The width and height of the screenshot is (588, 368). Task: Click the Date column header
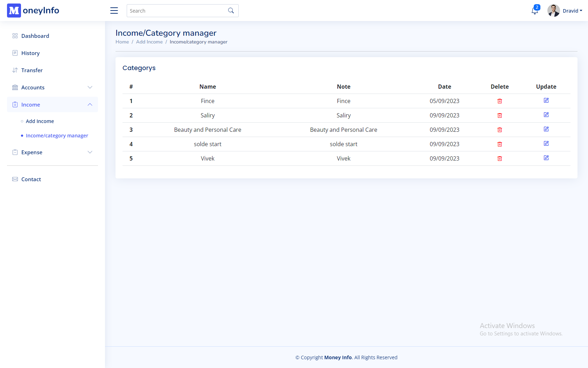[x=444, y=87]
